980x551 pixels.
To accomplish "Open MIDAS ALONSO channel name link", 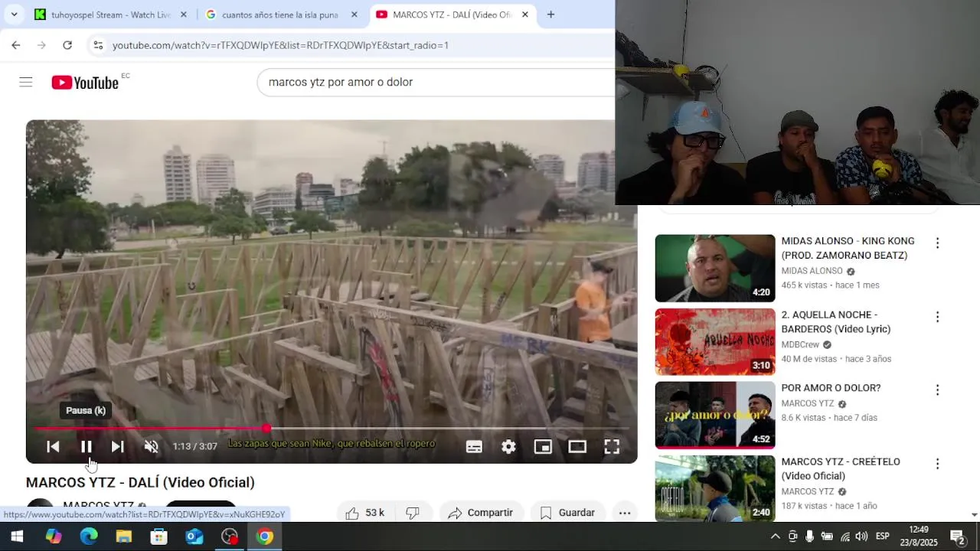I will 812,271.
